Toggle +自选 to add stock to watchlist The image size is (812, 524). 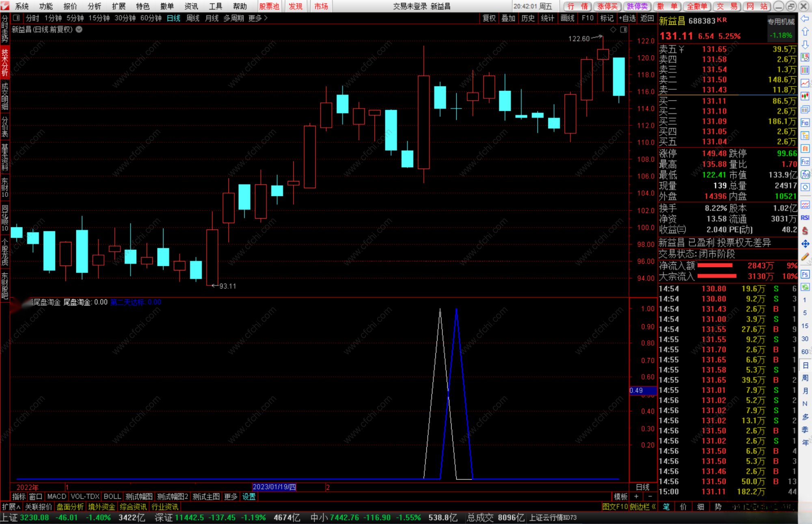[x=627, y=18]
